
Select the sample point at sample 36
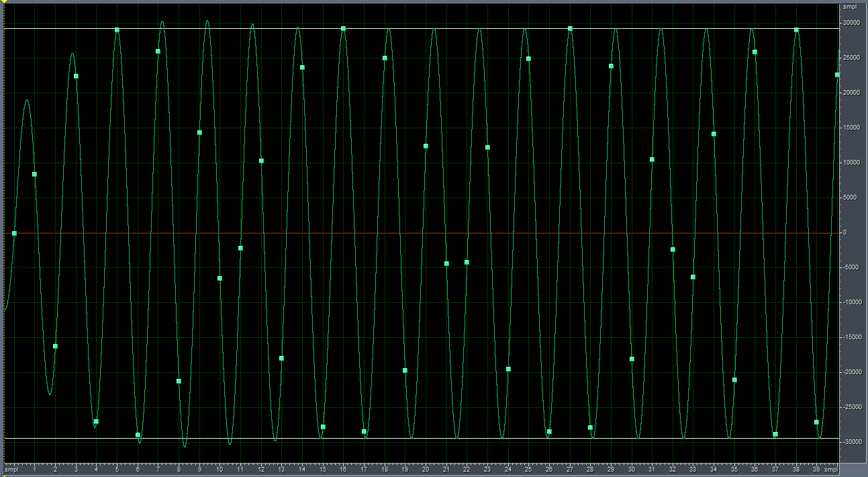point(755,52)
